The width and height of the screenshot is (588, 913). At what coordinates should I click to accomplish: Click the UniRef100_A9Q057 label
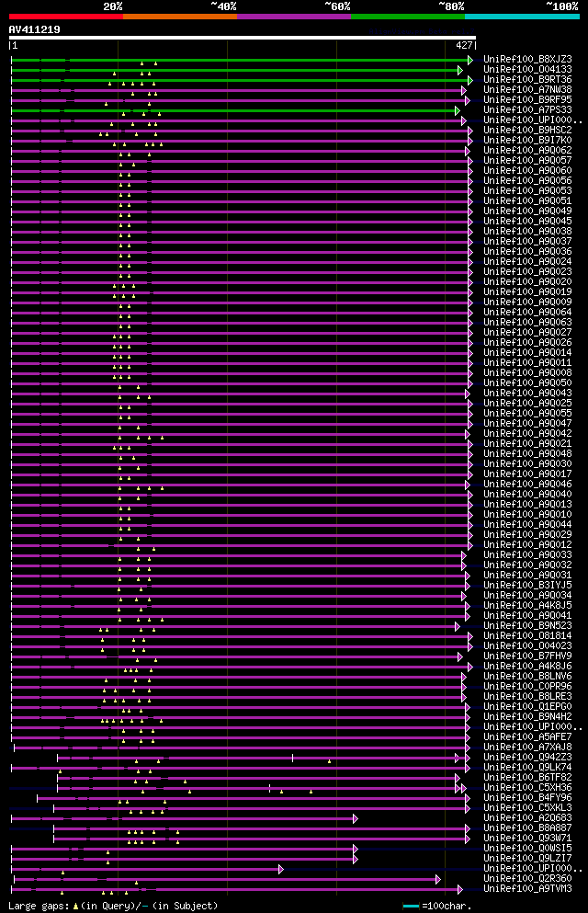[527, 160]
